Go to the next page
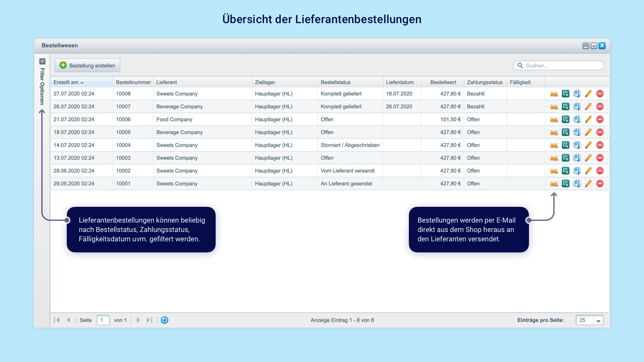 click(x=138, y=320)
